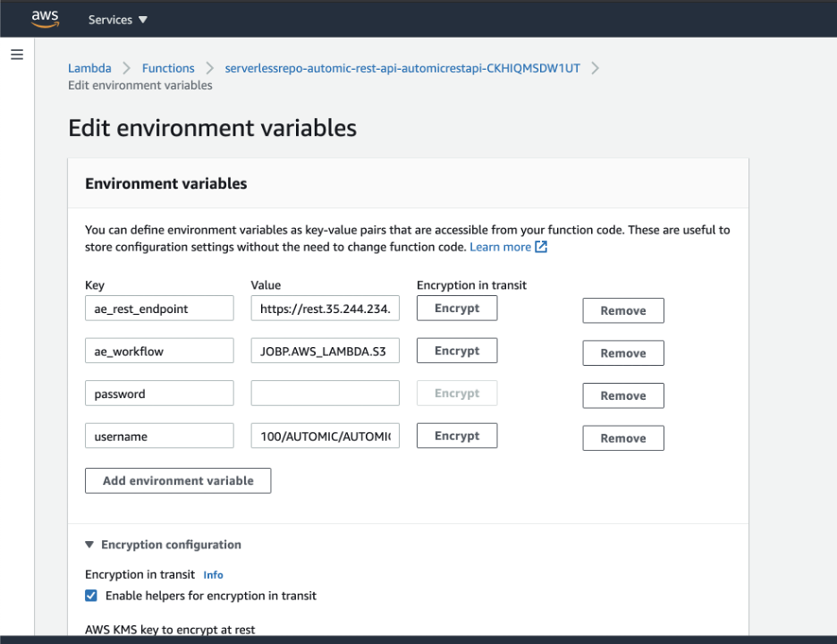
Task: Remove the password variable
Action: pyautogui.click(x=623, y=396)
